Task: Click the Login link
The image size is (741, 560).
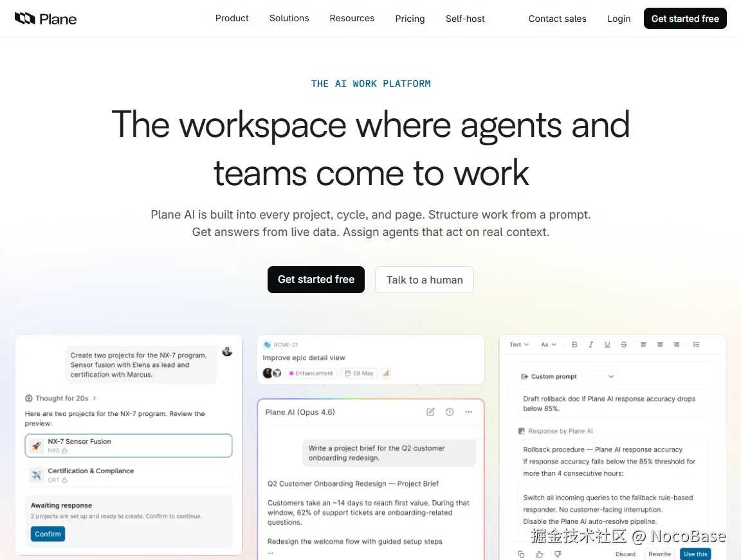Action: (619, 19)
